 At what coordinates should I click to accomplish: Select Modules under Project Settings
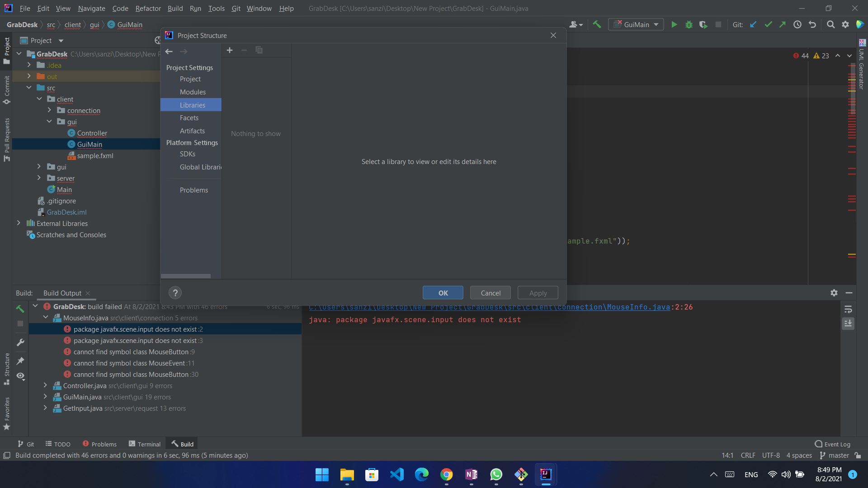click(193, 92)
